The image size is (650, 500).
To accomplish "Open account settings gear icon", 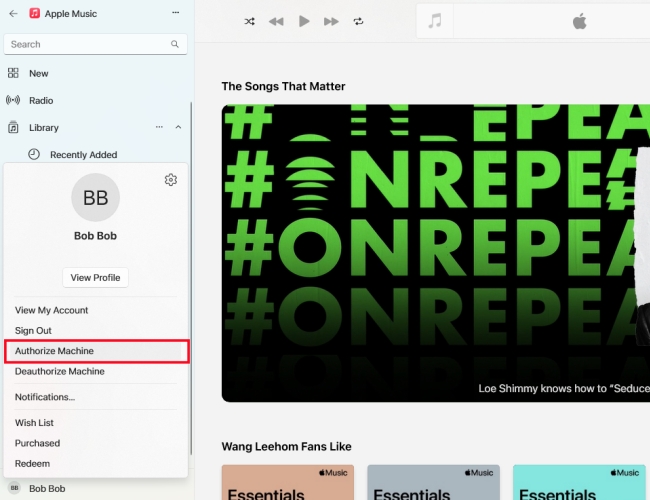I will (x=171, y=180).
